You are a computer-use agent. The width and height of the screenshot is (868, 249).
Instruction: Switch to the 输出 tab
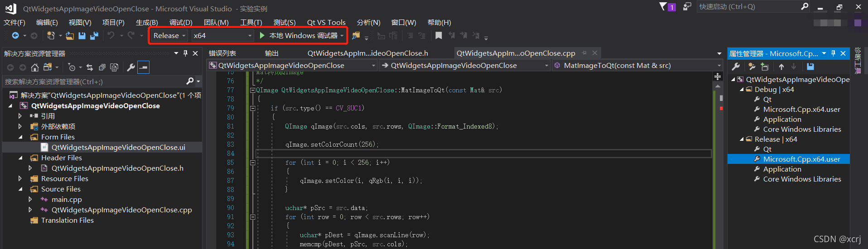point(272,53)
